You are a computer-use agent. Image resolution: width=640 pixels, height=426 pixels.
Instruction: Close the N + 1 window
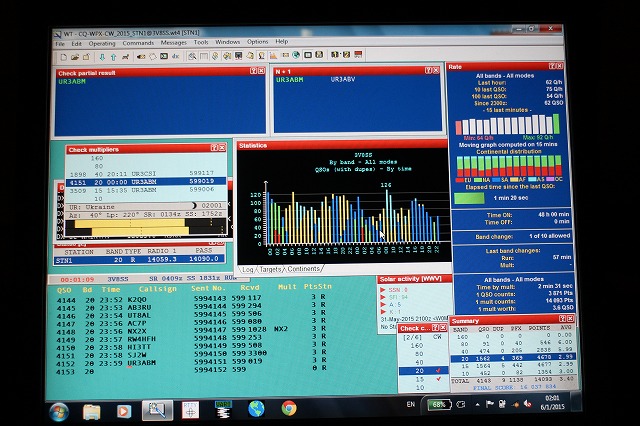pos(436,70)
